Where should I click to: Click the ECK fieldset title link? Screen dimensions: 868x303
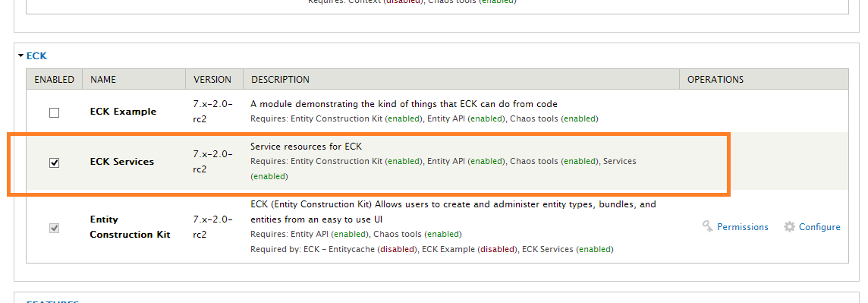(x=36, y=56)
